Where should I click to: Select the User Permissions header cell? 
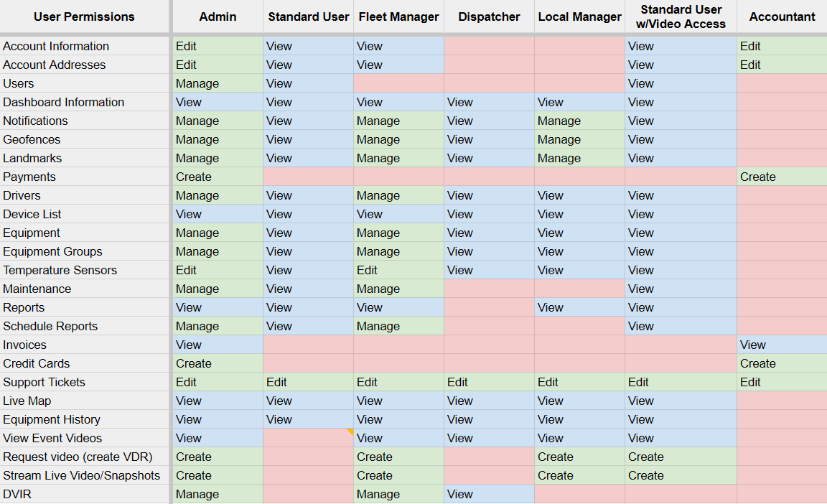tap(85, 17)
